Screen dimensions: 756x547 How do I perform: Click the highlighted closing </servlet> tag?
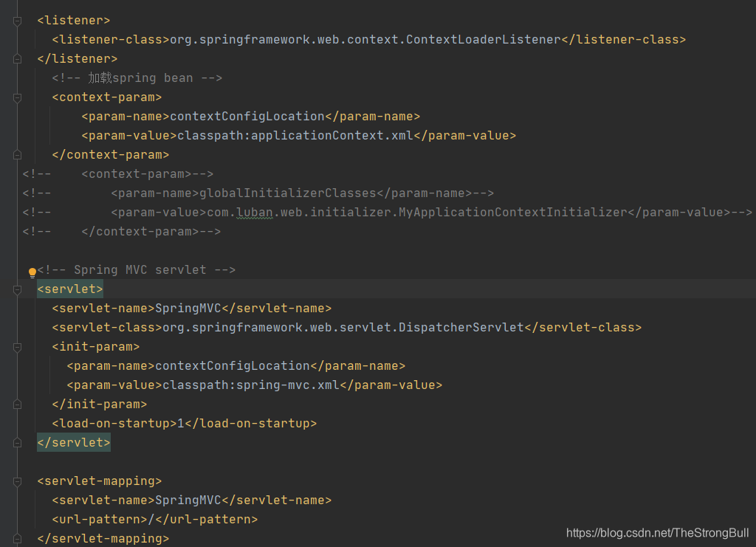[x=74, y=442]
